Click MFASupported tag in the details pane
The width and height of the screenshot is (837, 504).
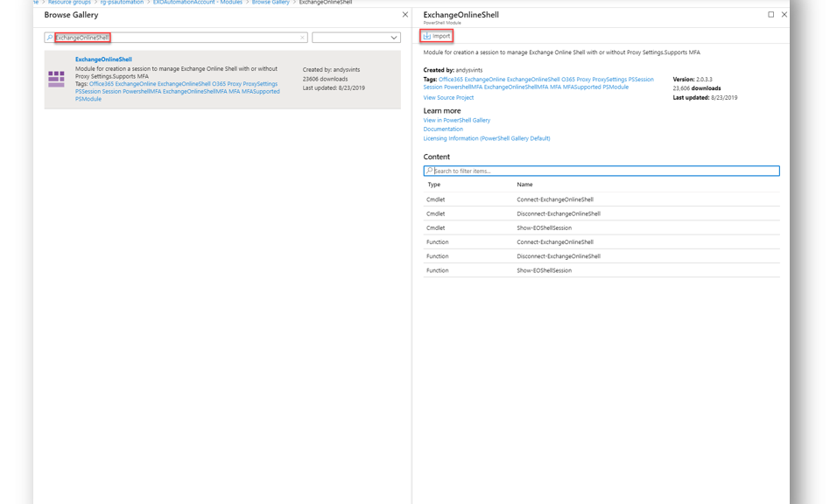(x=582, y=87)
